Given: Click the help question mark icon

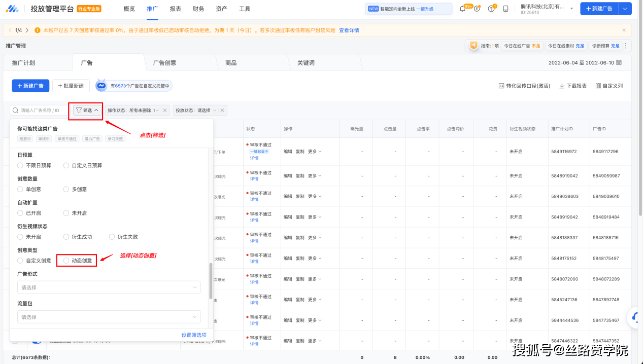Looking at the screenshot, I should (491, 9).
